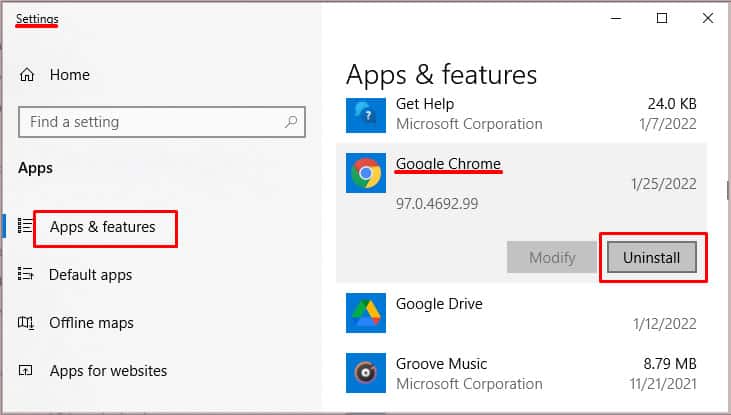Click the 8.79 MB size value

670,363
